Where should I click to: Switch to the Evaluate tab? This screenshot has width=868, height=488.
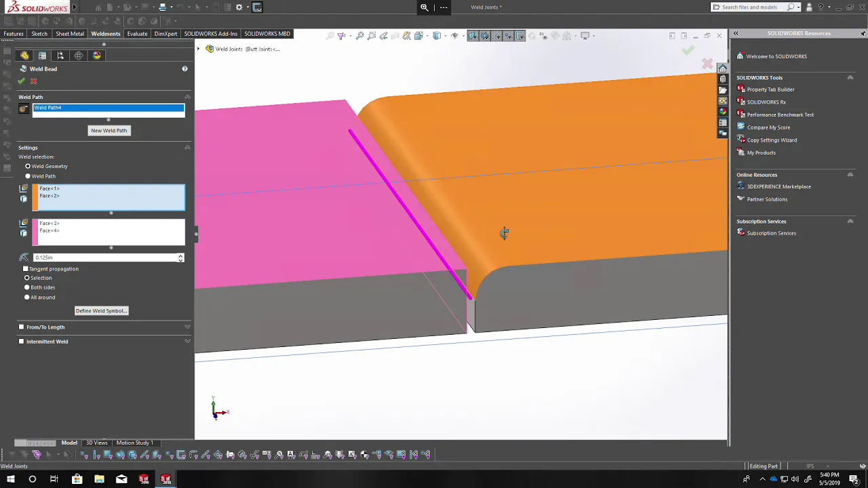pyautogui.click(x=137, y=34)
